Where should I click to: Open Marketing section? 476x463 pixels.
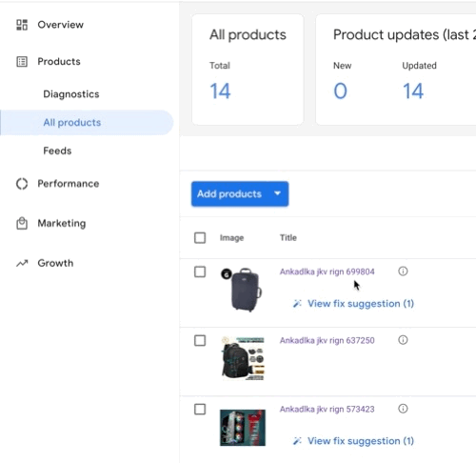point(62,223)
